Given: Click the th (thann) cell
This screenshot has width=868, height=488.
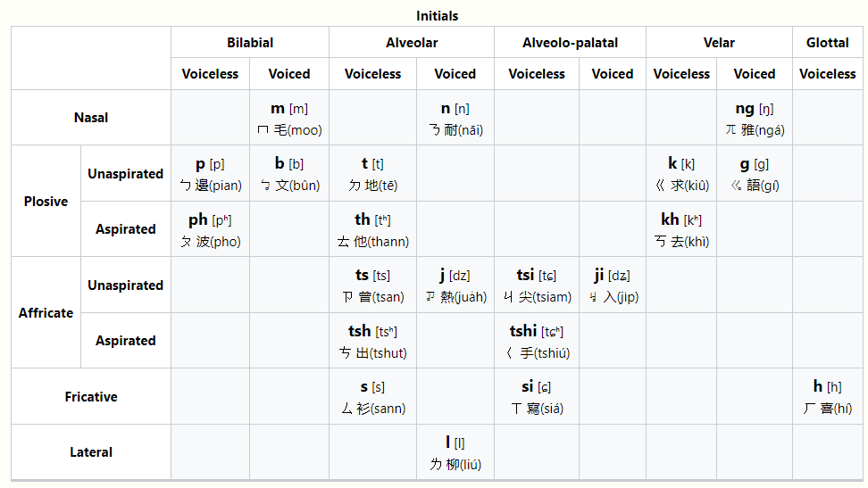Looking at the screenshot, I should pyautogui.click(x=372, y=229).
